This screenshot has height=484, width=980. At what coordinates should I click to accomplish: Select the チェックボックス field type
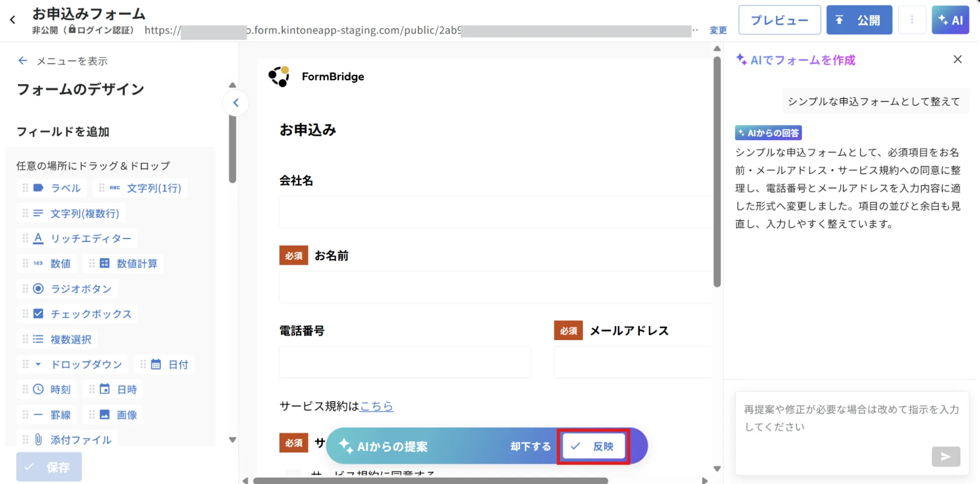(x=77, y=314)
